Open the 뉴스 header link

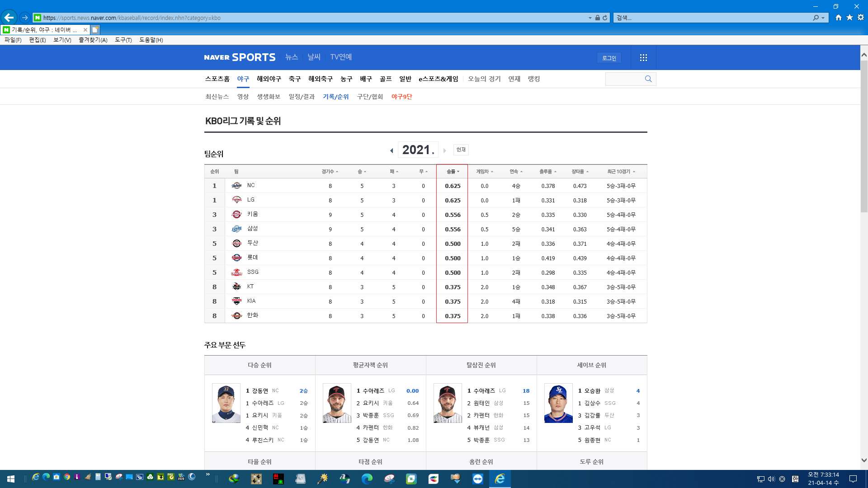click(x=292, y=57)
